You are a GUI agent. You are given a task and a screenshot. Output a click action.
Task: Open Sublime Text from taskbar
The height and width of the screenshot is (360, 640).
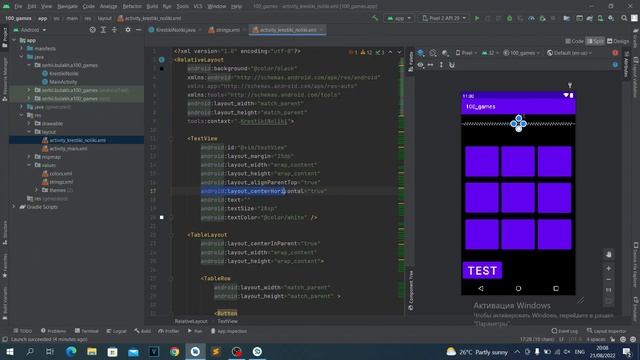click(x=216, y=351)
